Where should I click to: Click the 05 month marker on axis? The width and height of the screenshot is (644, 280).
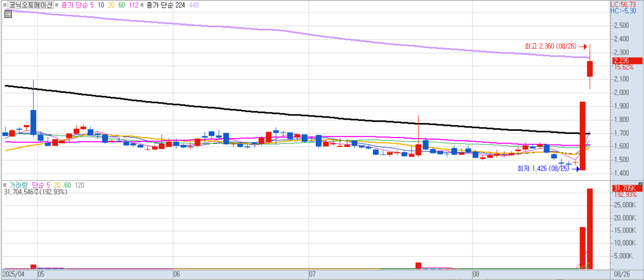click(x=41, y=274)
